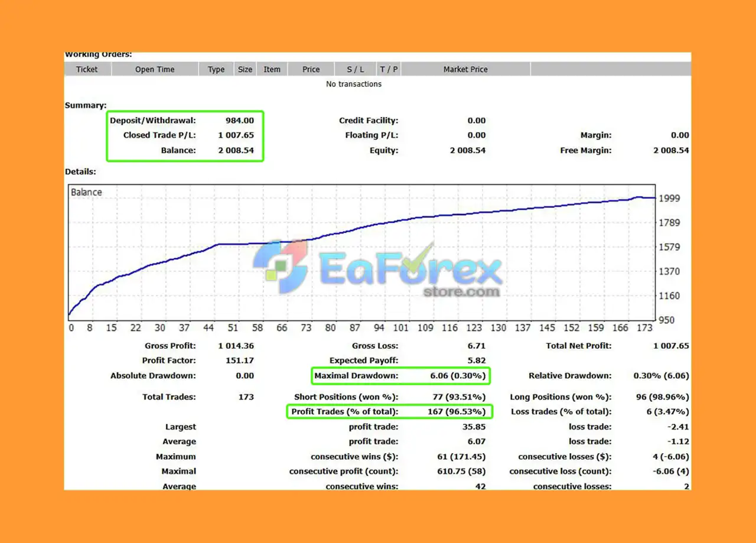The image size is (756, 543).
Task: Click the Free Margin value 2 008.54
Action: point(671,150)
